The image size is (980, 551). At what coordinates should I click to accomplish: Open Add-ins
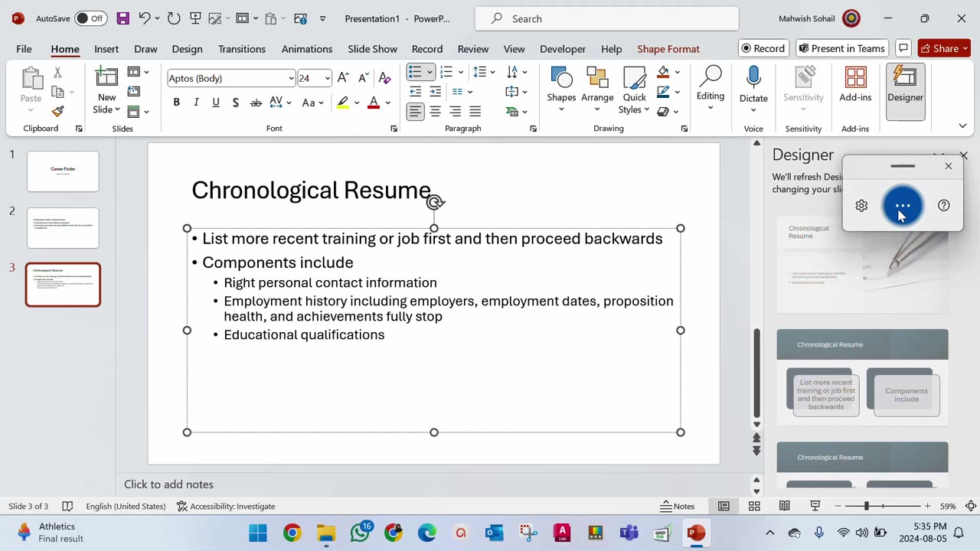point(855,86)
